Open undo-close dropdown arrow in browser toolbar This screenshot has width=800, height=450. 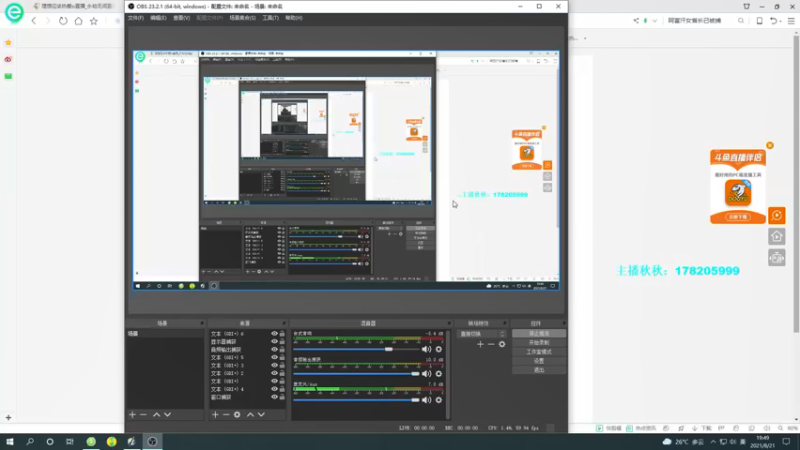780,21
